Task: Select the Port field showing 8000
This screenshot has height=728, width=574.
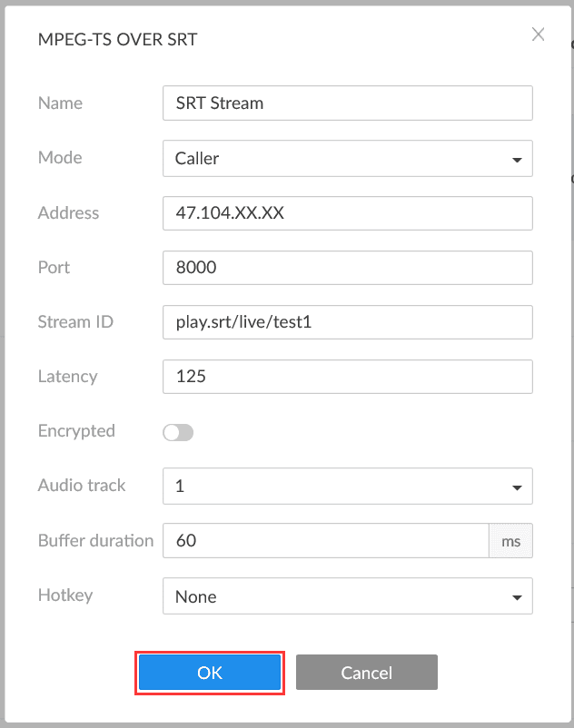Action: [347, 268]
